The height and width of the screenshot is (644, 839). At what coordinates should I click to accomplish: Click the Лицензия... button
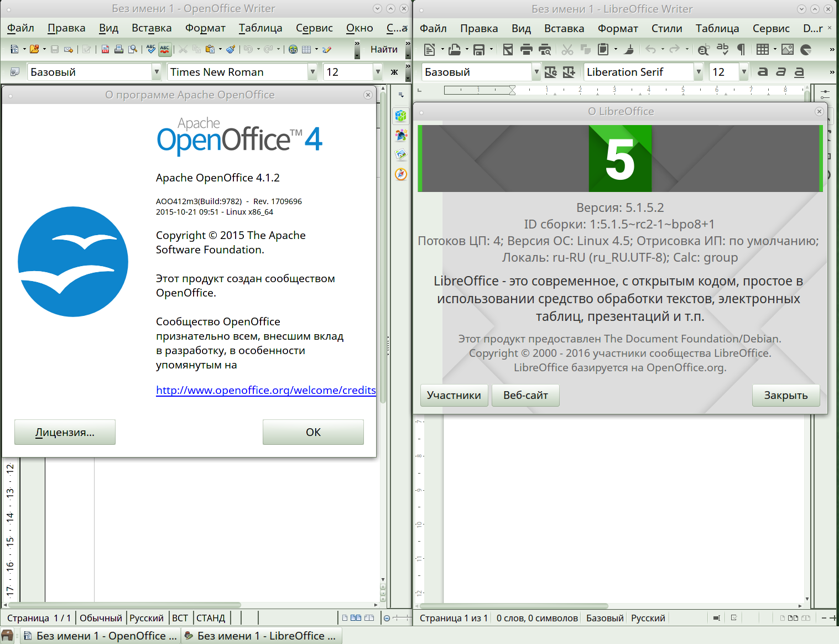[x=65, y=432]
